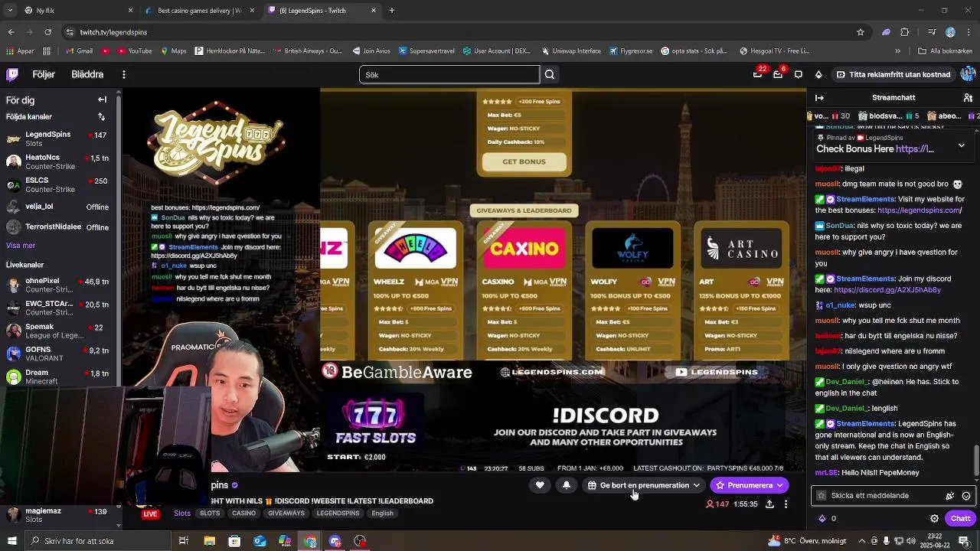Open the stream more options three-dot menu
Viewport: 980px width, 551px height.
786,504
